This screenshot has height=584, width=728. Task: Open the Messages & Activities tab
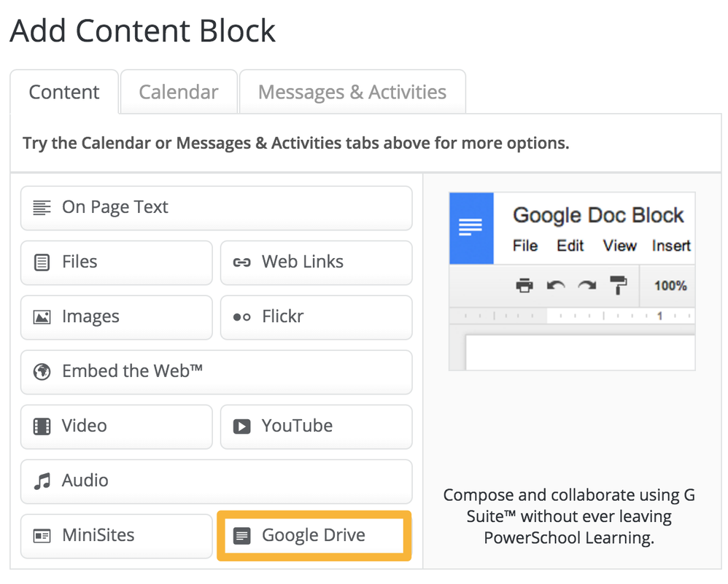point(352,92)
